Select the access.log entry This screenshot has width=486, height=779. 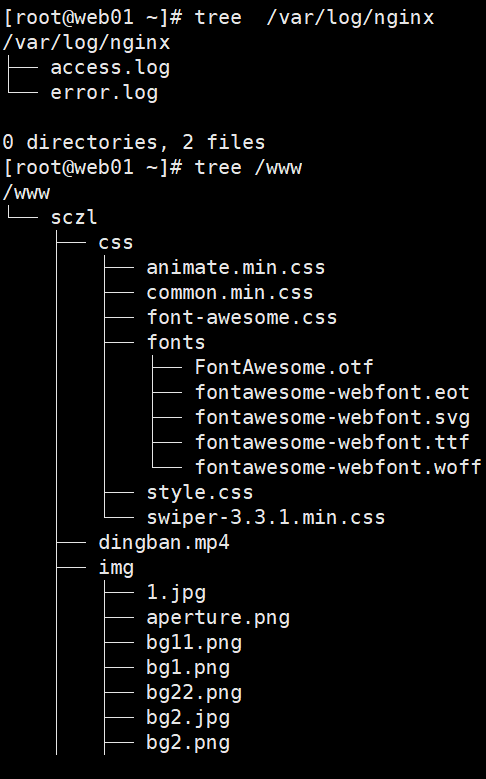tap(110, 68)
